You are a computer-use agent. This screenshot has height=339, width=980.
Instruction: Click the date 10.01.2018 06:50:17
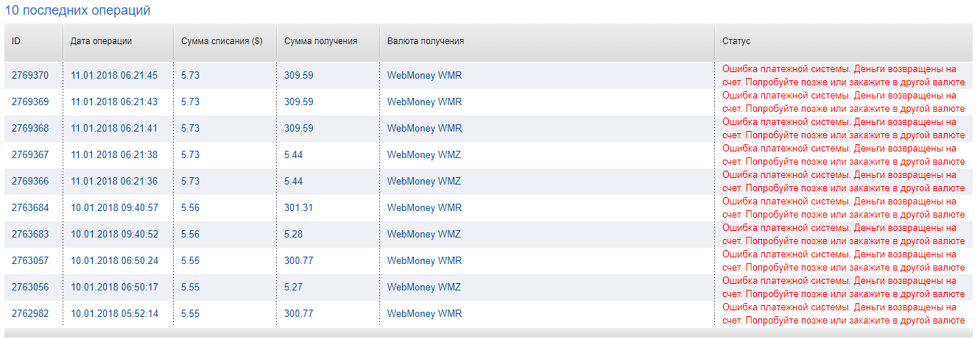coord(114,287)
